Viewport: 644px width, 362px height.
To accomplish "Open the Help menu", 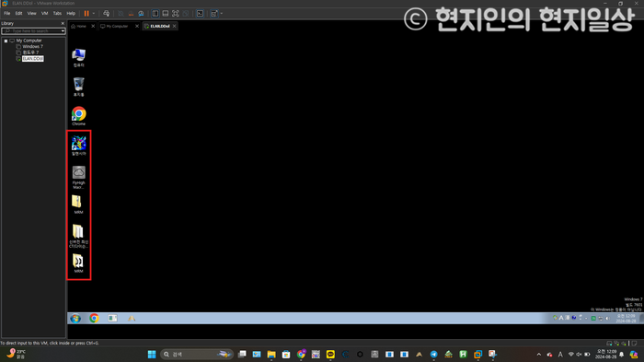I will [71, 14].
